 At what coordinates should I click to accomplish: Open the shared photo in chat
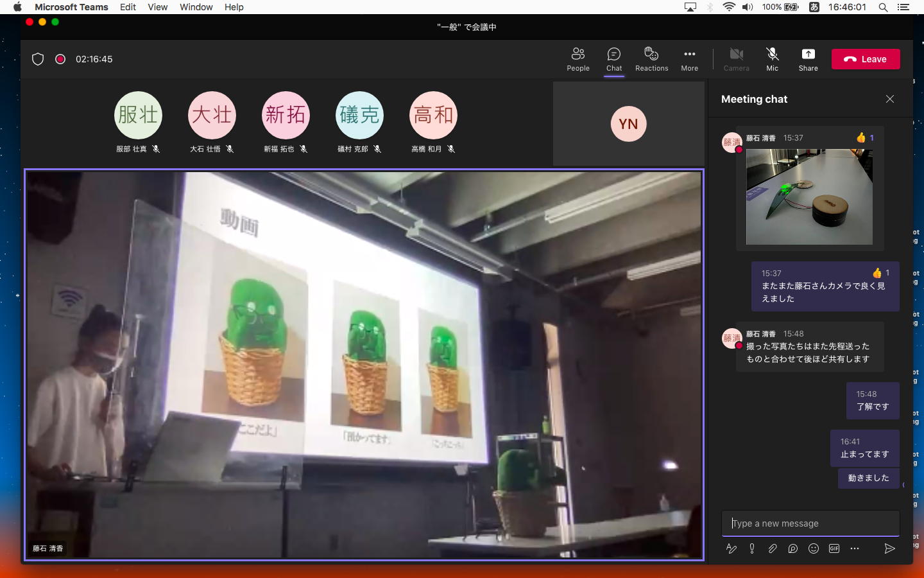click(809, 197)
